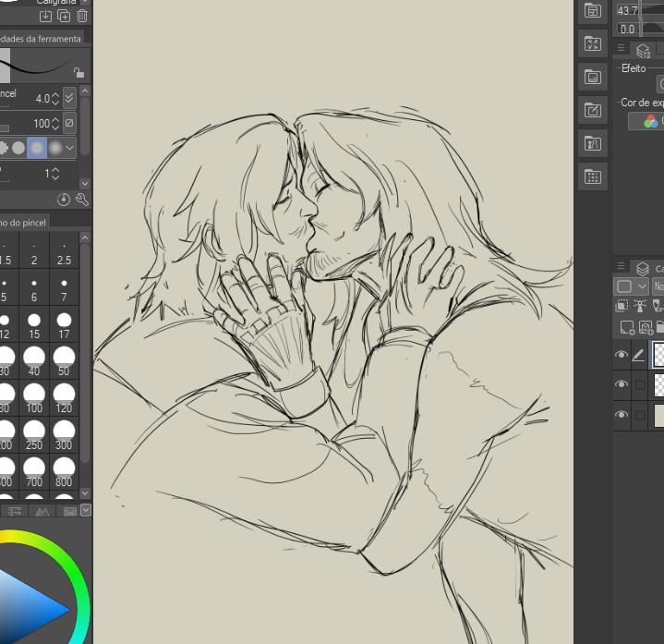Viewport: 664px width, 644px height.
Task: Select the strongest anti-aliasing option
Action: (x=55, y=148)
